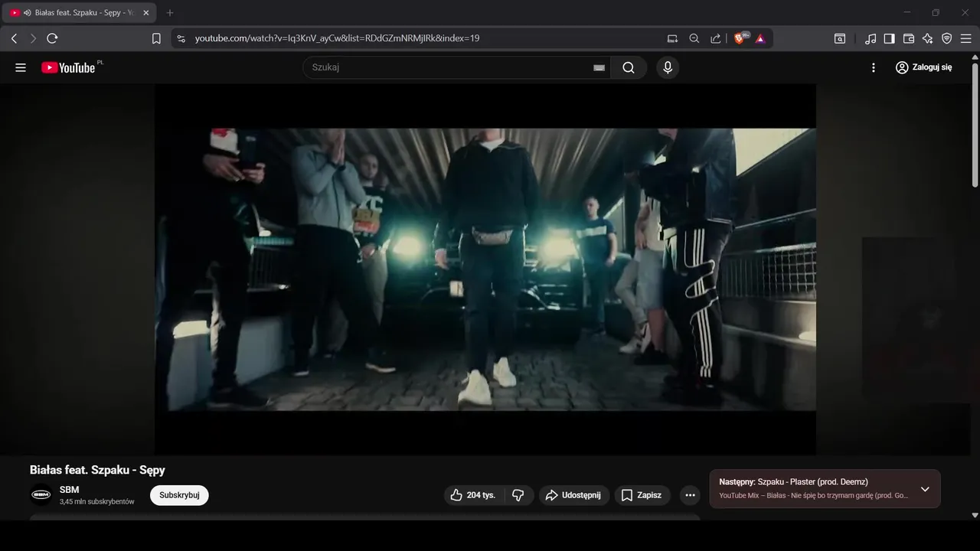Bookmark this page with the bookmark icon
980x551 pixels.
click(156, 38)
